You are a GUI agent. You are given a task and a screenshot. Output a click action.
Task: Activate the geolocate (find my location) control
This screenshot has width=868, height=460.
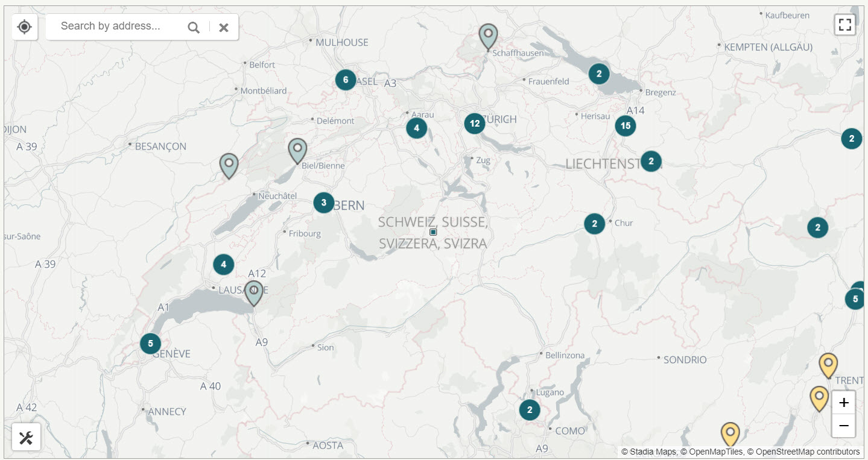(x=24, y=27)
